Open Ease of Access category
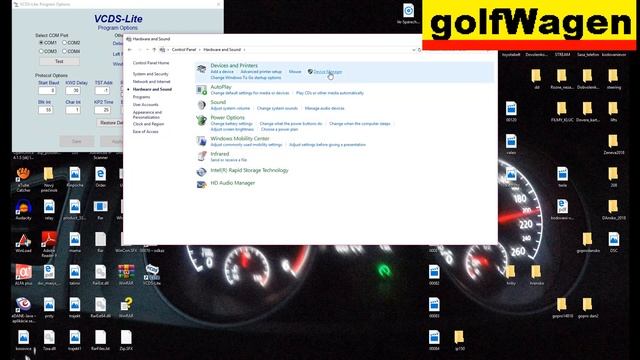 (145, 131)
